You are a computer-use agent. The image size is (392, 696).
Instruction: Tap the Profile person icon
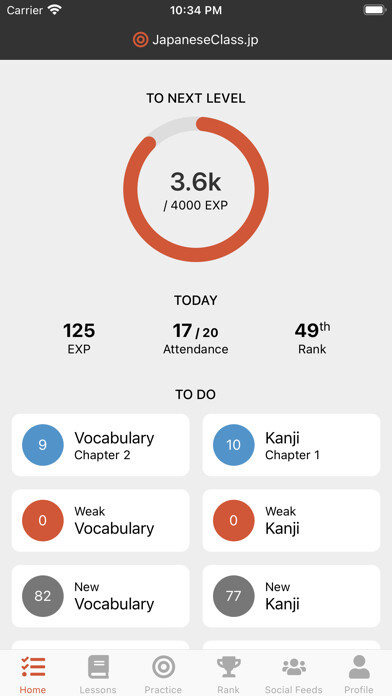[359, 667]
